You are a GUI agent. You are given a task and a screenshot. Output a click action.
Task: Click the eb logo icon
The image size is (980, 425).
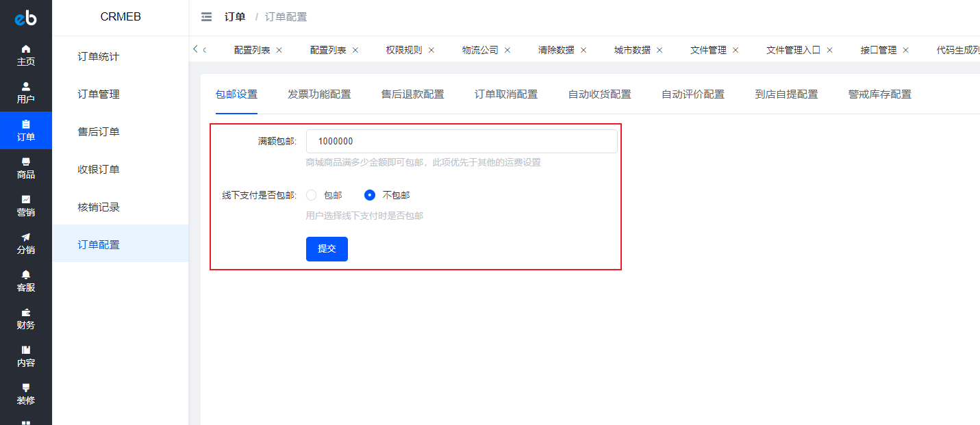[26, 18]
